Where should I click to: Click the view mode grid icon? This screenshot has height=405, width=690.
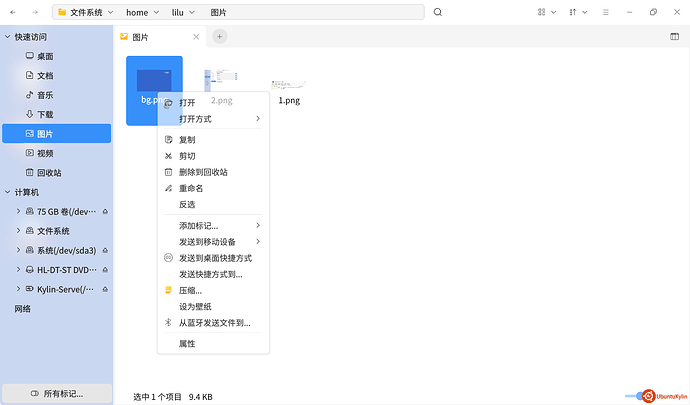coord(541,12)
